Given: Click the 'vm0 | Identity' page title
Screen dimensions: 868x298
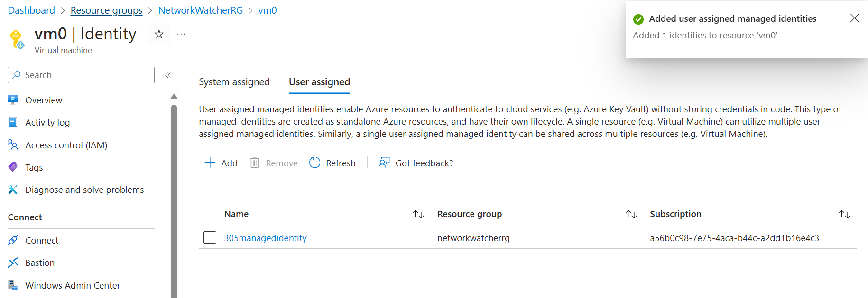Looking at the screenshot, I should pos(85,34).
